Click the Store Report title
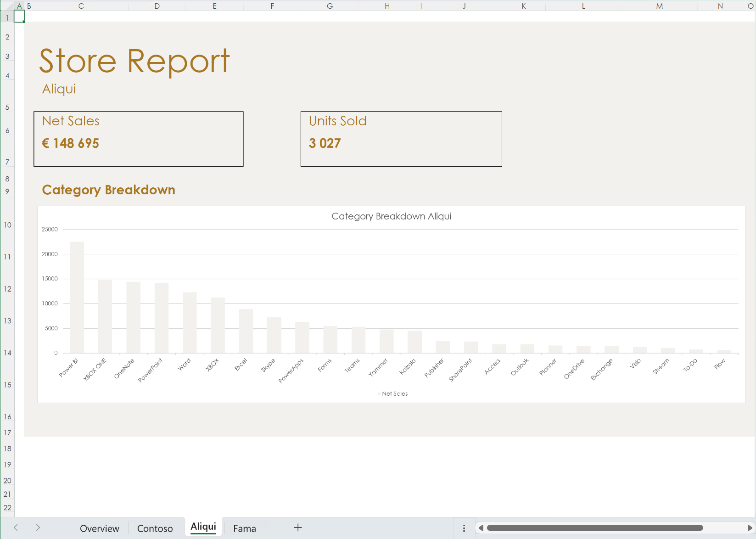This screenshot has height=539, width=756. tap(134, 61)
